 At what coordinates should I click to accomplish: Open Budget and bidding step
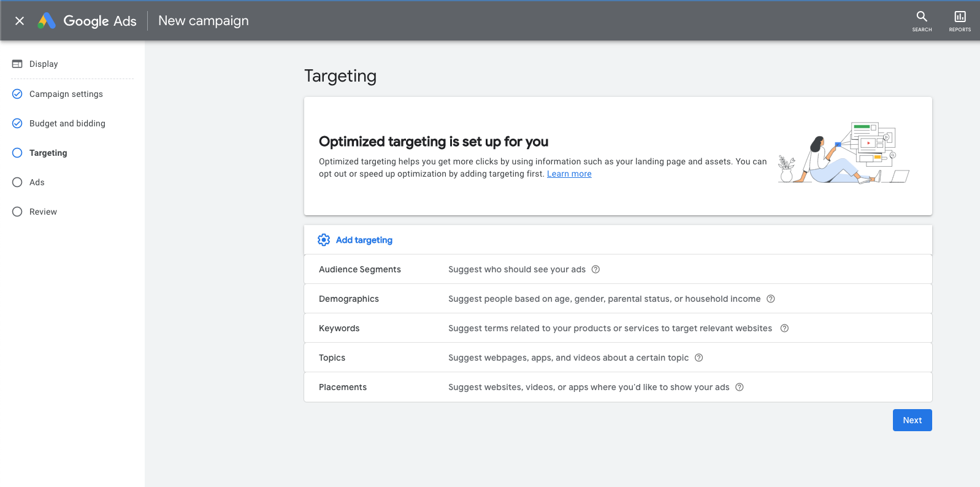(67, 123)
